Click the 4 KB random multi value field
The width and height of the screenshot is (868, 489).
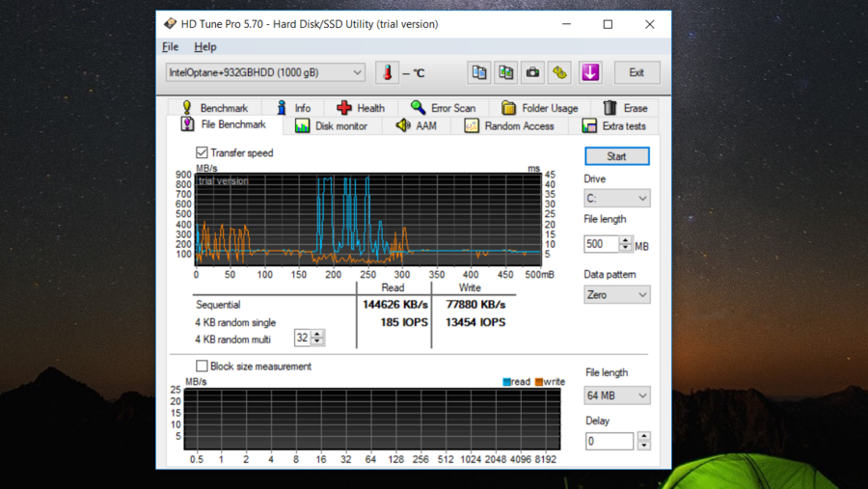coord(302,338)
